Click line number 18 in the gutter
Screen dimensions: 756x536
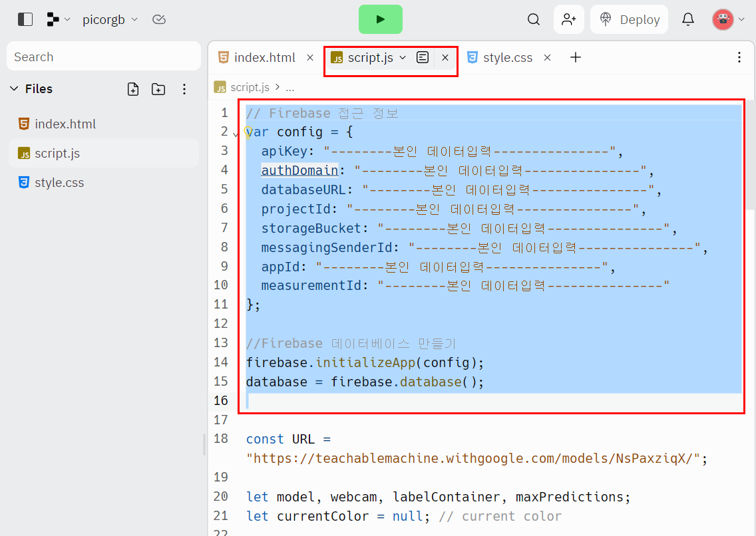(221, 439)
